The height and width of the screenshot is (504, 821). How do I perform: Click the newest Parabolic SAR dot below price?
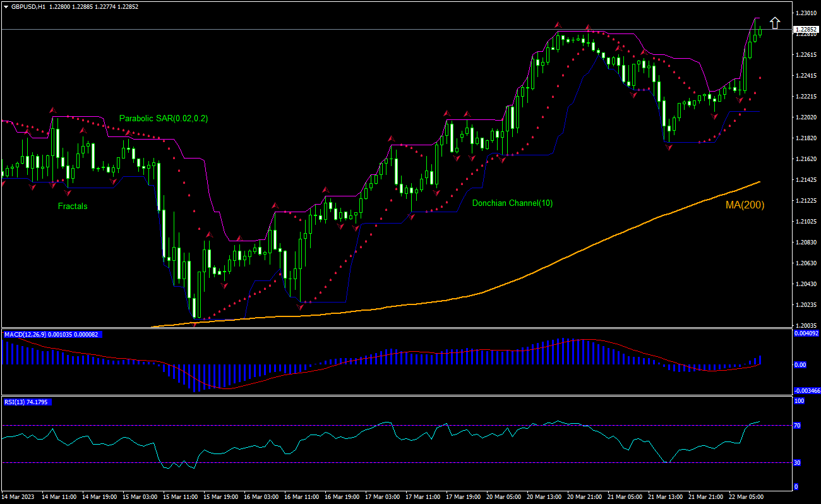click(x=760, y=78)
